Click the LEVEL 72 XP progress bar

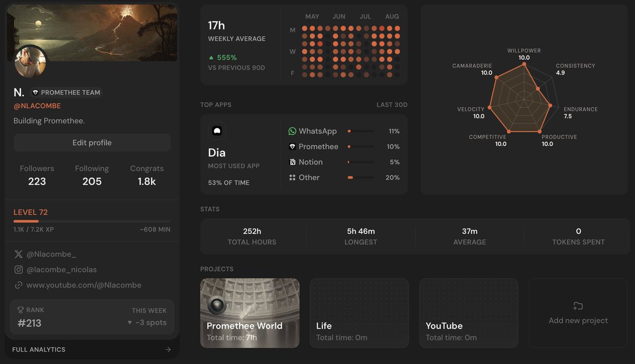point(92,221)
